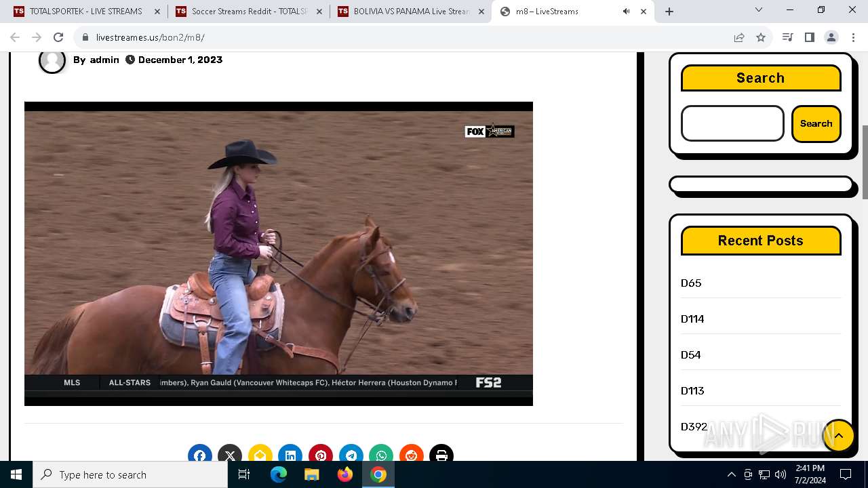
Task: Open the browser share page icon
Action: tap(739, 37)
